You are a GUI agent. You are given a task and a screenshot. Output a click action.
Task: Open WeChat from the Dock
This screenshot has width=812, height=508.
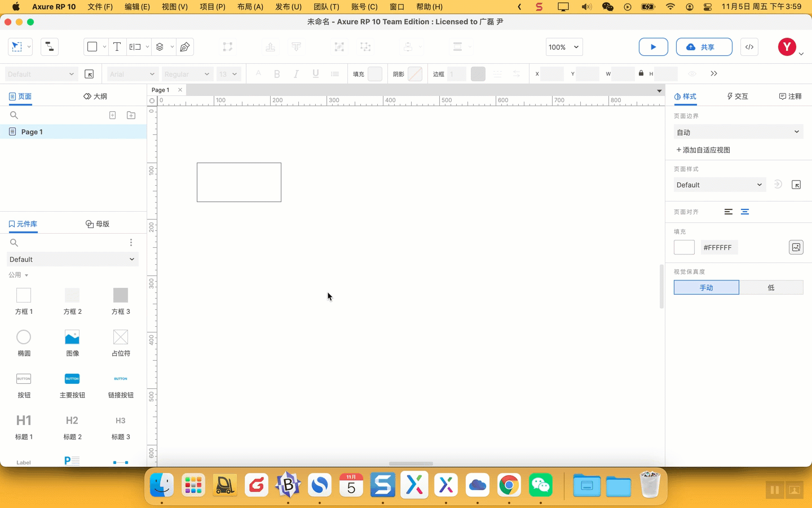tap(541, 485)
